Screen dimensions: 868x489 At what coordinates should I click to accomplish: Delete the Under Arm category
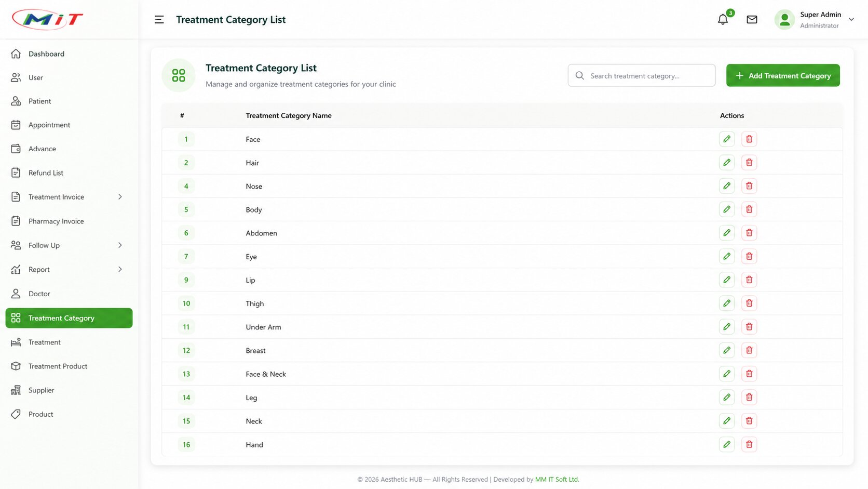point(749,326)
